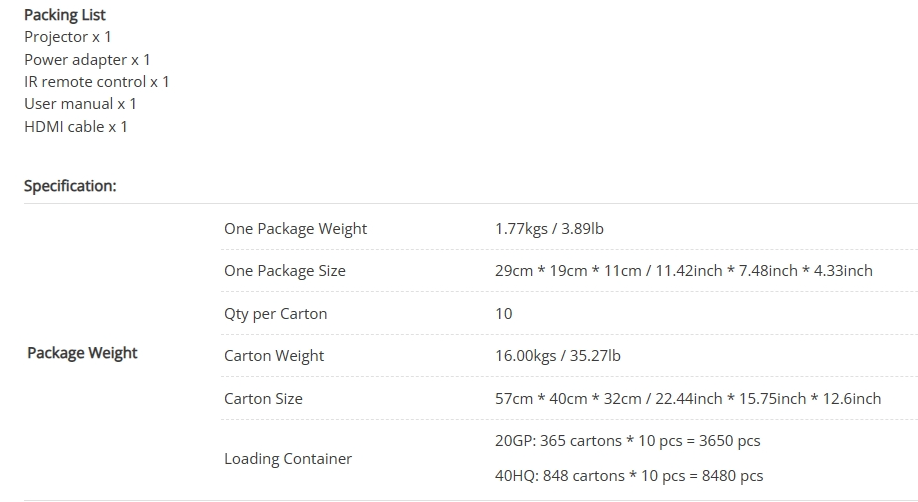
Task: Click the Specification heading
Action: point(70,186)
